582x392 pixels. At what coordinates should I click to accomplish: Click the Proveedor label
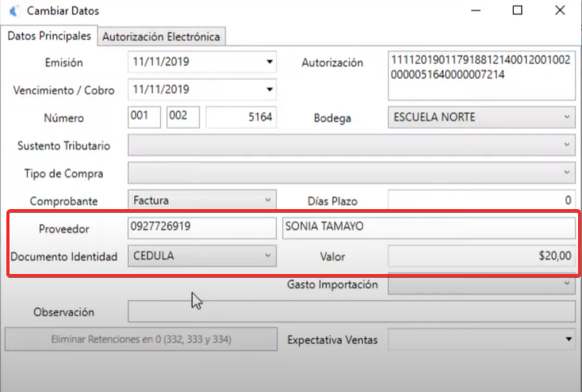(64, 229)
